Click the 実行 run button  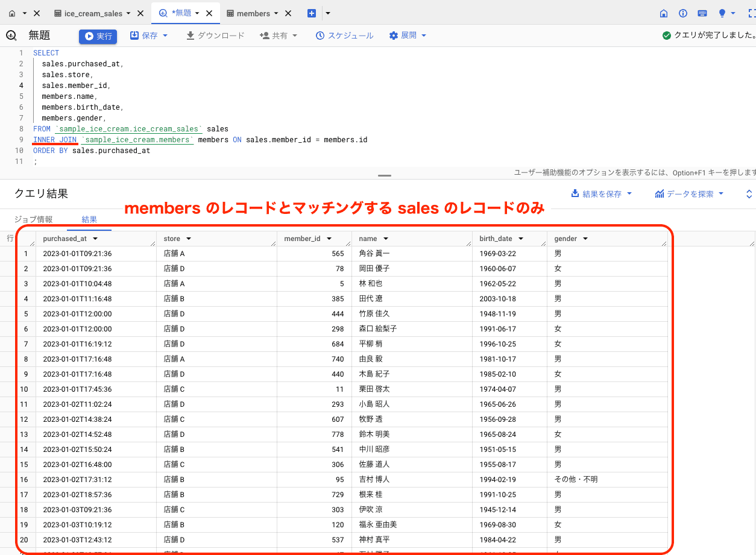point(98,36)
